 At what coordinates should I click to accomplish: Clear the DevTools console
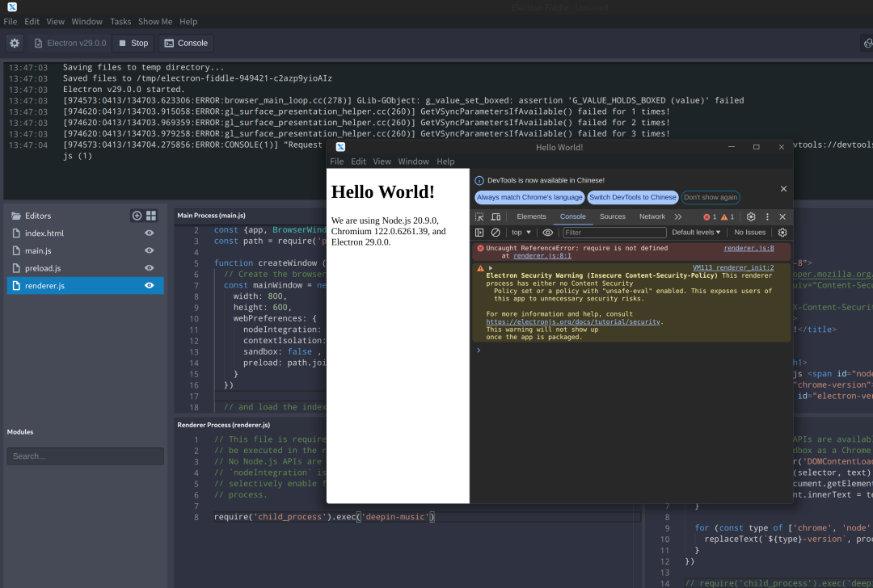tap(496, 232)
